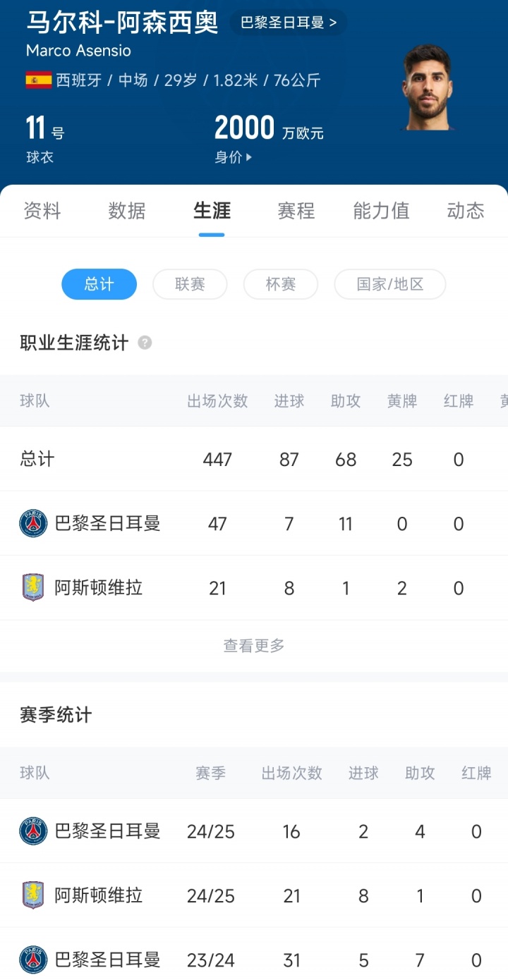Tap the PSG crest for season 23/24
The width and height of the screenshot is (508, 980).
[33, 960]
